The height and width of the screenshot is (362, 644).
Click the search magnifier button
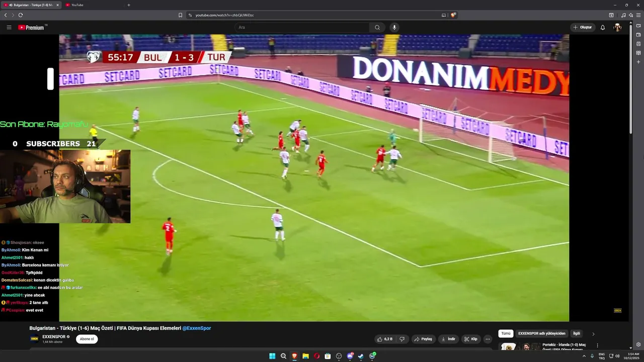377,28
